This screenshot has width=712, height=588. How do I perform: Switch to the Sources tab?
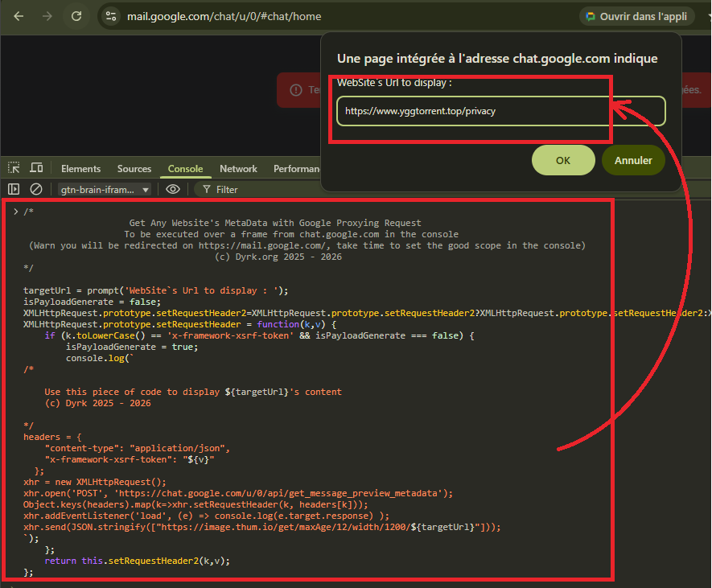(x=134, y=169)
